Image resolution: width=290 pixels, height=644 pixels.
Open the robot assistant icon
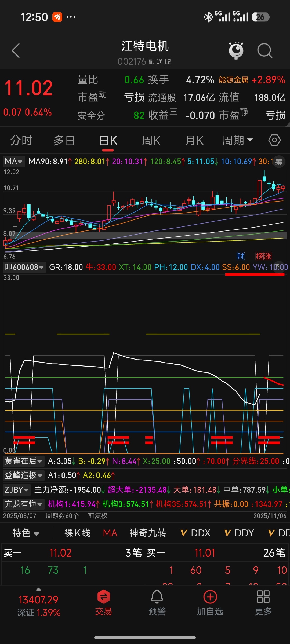236,50
